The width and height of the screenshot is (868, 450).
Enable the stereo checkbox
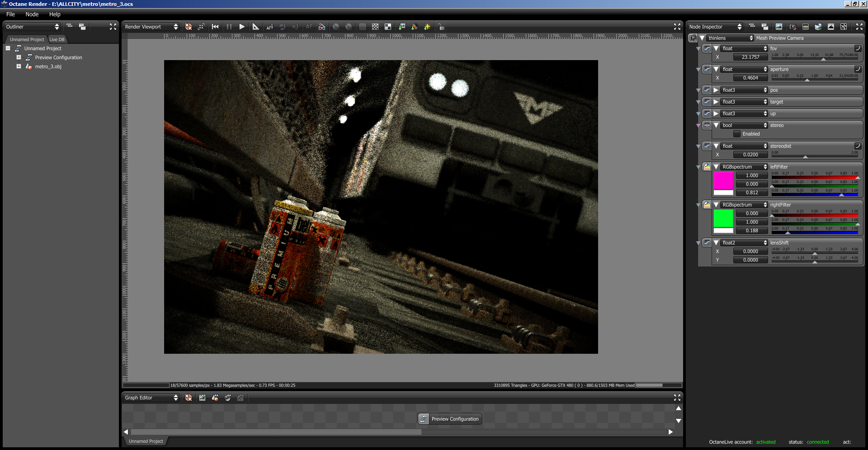coord(737,134)
